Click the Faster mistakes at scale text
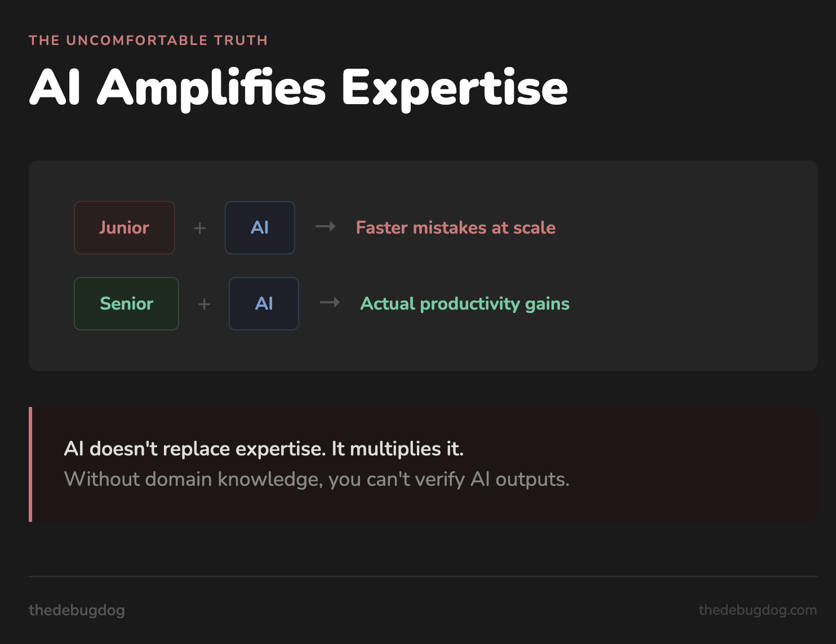The image size is (836, 644). pos(455,227)
